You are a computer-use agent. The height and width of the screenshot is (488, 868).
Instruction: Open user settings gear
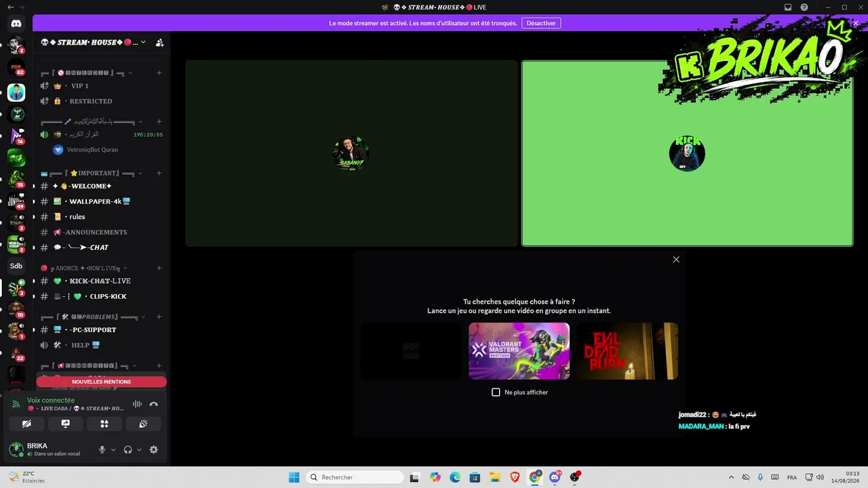click(153, 449)
